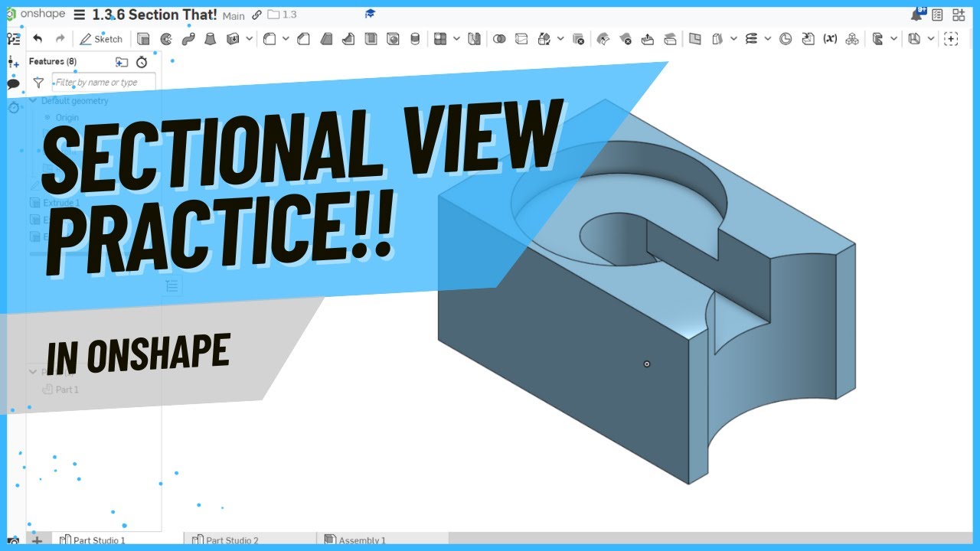Open the Comments speech bubble

[x=13, y=84]
